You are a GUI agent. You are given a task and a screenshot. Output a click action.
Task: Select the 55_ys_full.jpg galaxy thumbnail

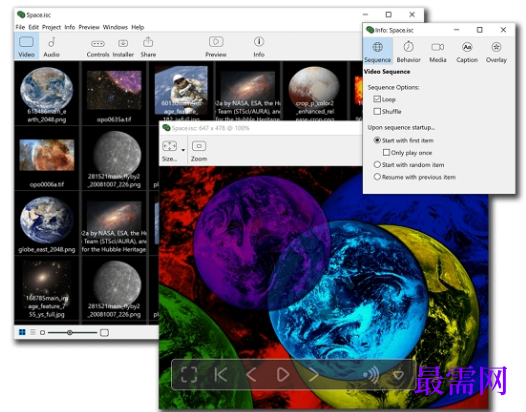pos(47,289)
